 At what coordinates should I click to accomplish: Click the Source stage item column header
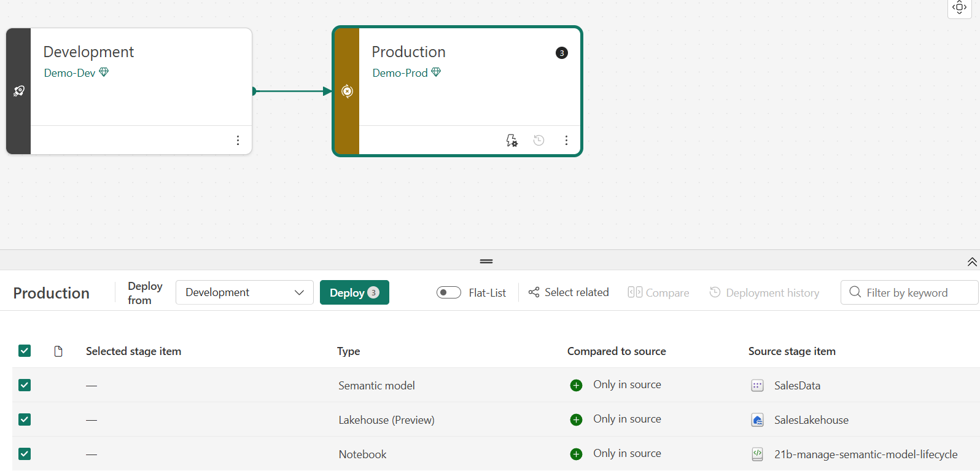pos(791,351)
